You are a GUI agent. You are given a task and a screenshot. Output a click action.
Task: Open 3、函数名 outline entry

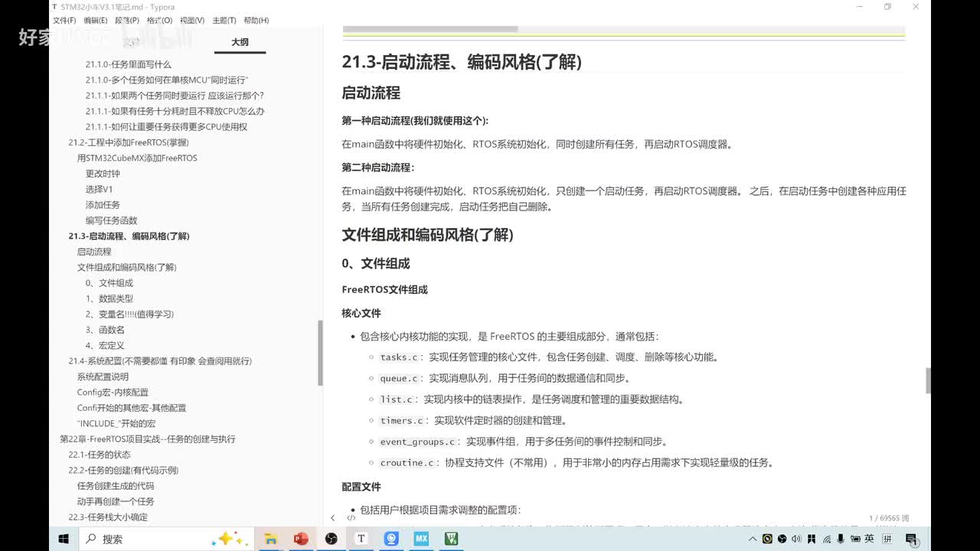coord(105,330)
